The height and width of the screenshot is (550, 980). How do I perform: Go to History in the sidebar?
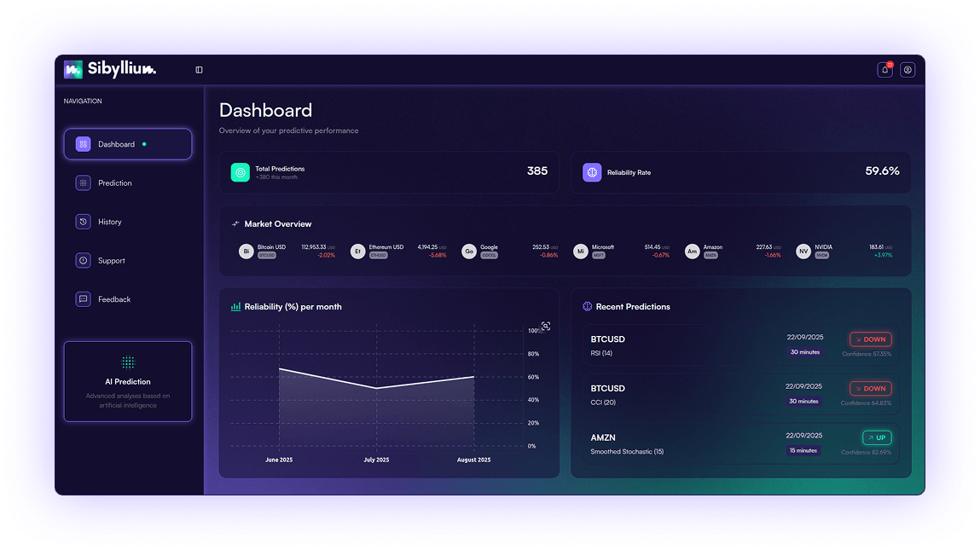[109, 222]
